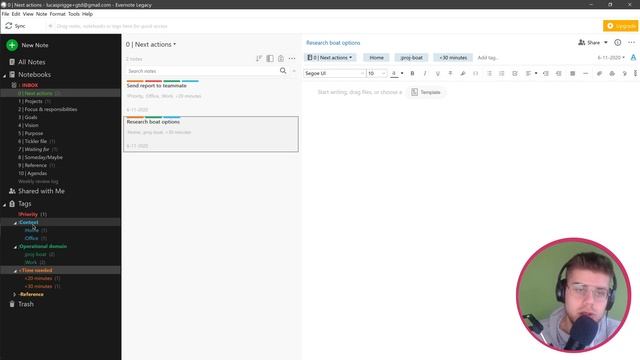The width and height of the screenshot is (640, 360).
Task: Click the Add tag field
Action: point(488,58)
